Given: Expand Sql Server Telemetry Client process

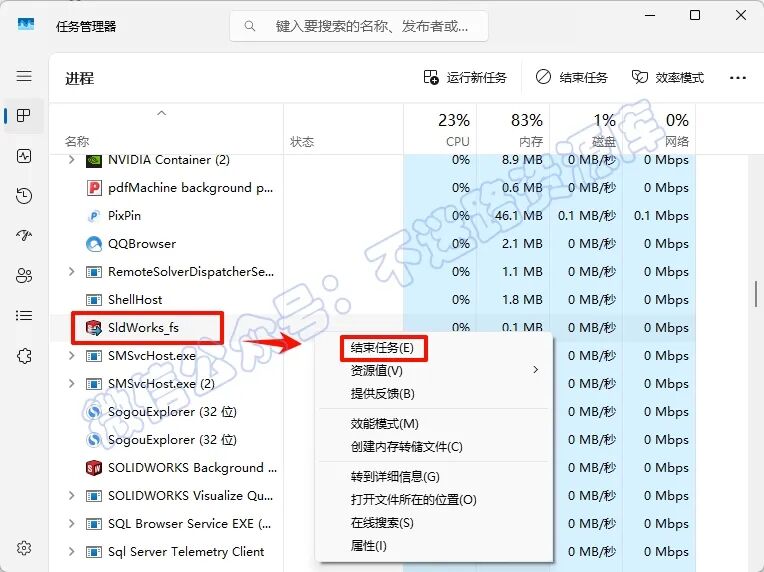Looking at the screenshot, I should coord(72,552).
